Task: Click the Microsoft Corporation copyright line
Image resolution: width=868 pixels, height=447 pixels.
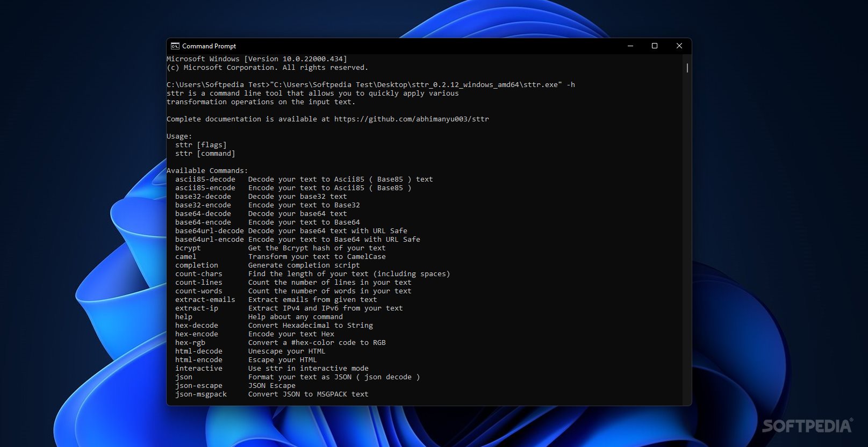Action: 268,68
